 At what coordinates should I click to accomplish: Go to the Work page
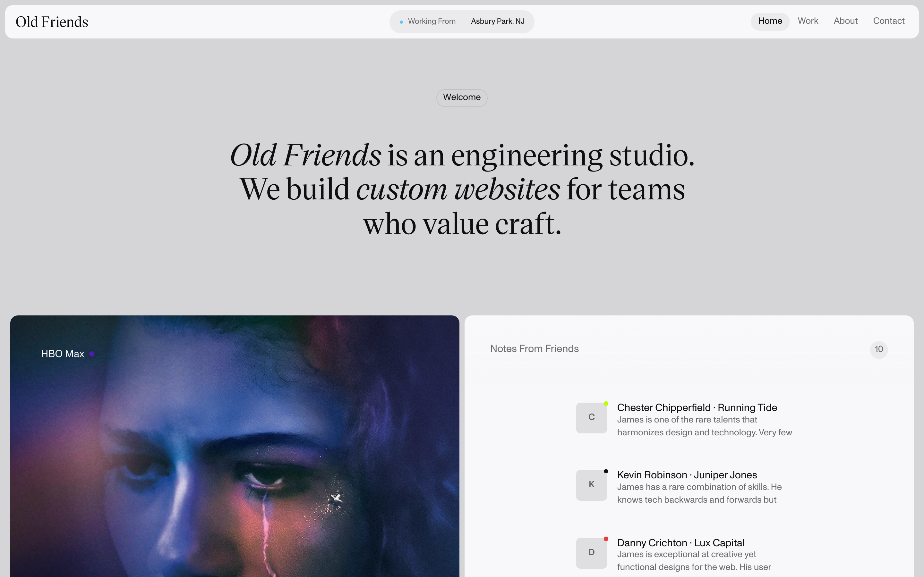click(x=808, y=21)
